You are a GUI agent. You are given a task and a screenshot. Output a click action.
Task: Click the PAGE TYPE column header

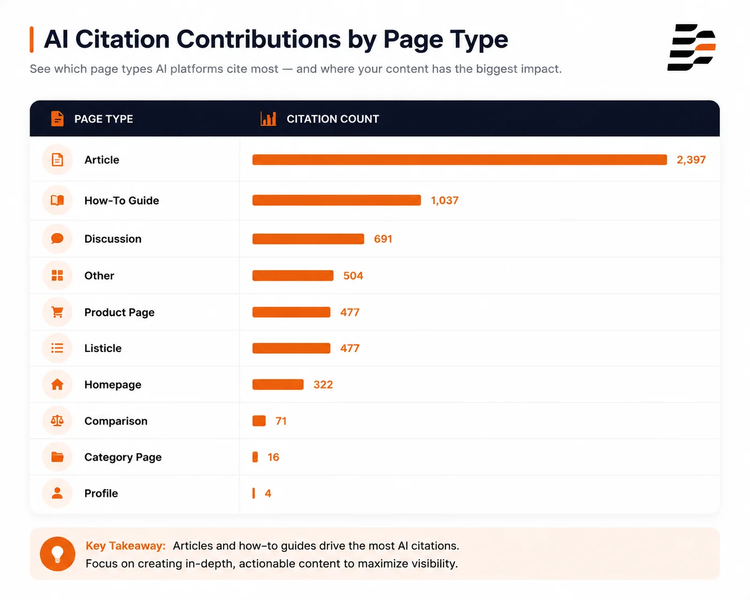[x=104, y=119]
